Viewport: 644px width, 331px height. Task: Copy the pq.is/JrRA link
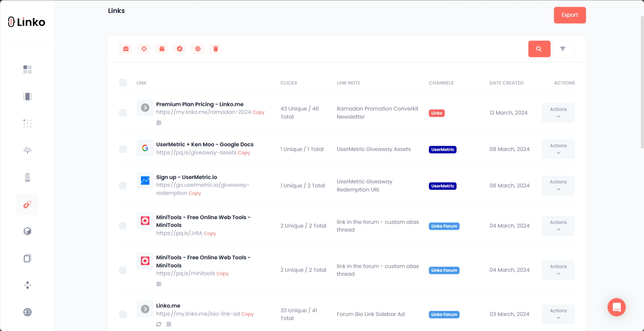(210, 233)
